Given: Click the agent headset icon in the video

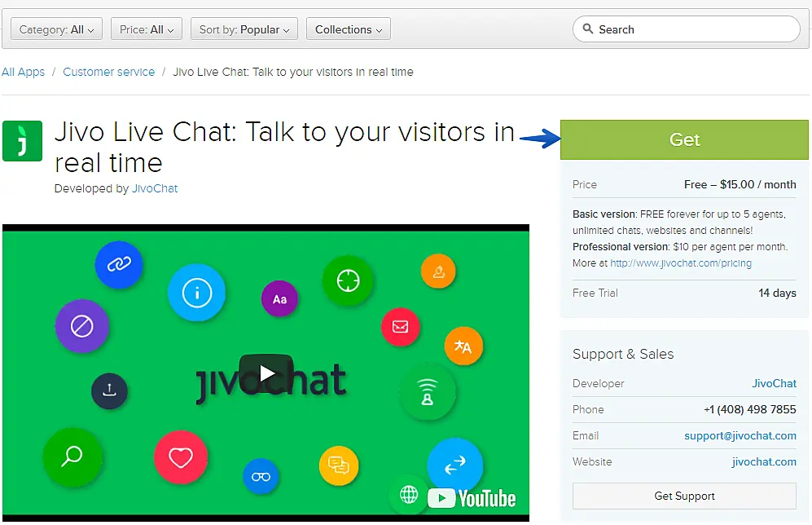Looking at the screenshot, I should pyautogui.click(x=428, y=393).
